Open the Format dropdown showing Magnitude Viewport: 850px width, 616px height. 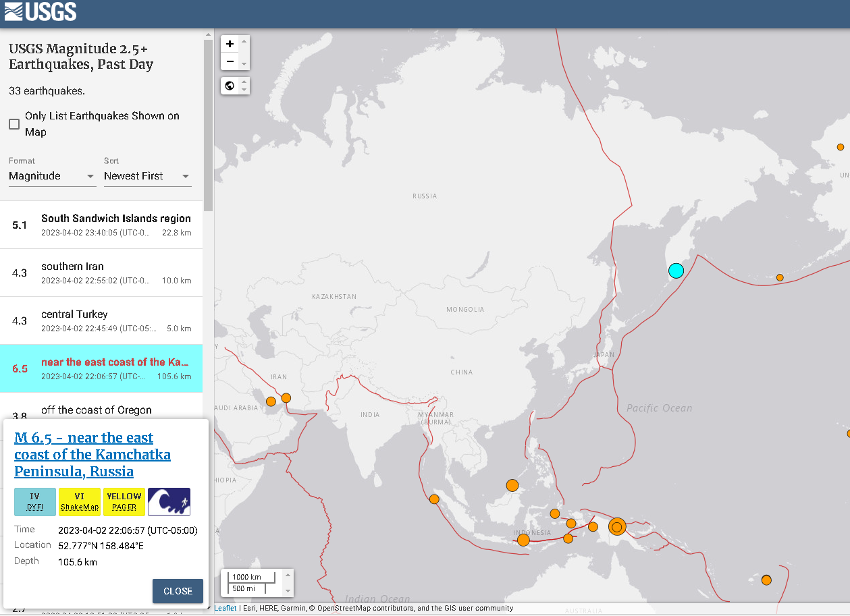point(52,176)
